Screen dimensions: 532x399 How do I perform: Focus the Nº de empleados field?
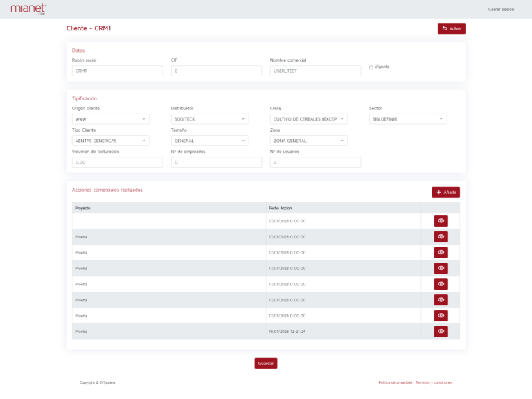coord(216,162)
